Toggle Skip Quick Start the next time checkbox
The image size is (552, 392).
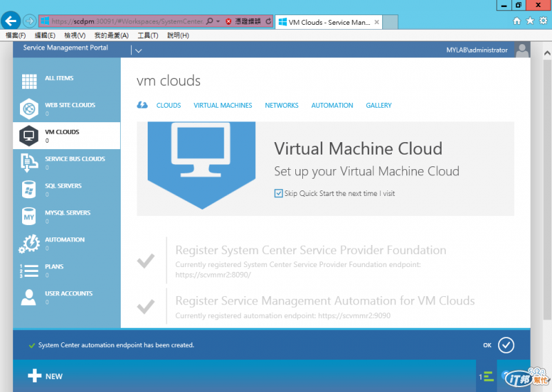point(278,193)
